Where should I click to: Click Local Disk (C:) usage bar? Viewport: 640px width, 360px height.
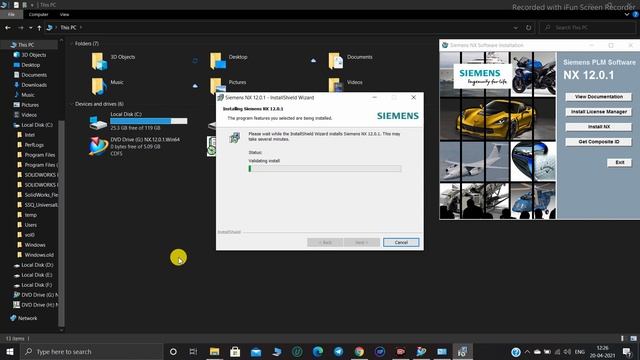tap(149, 121)
